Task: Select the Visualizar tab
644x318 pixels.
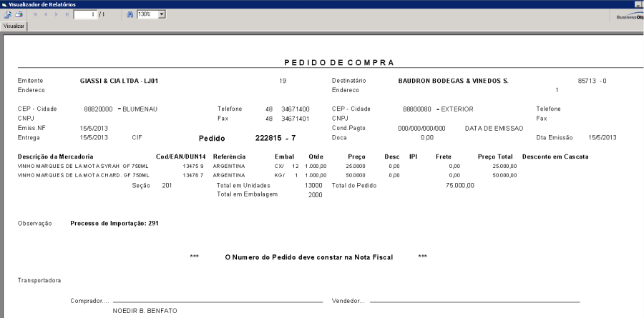Action: coord(14,26)
